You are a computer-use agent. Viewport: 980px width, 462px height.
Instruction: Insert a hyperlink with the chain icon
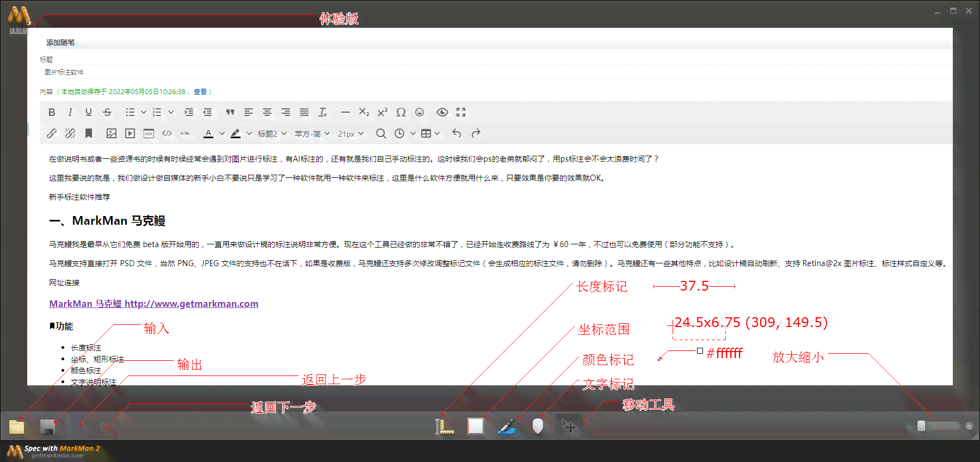(x=52, y=133)
